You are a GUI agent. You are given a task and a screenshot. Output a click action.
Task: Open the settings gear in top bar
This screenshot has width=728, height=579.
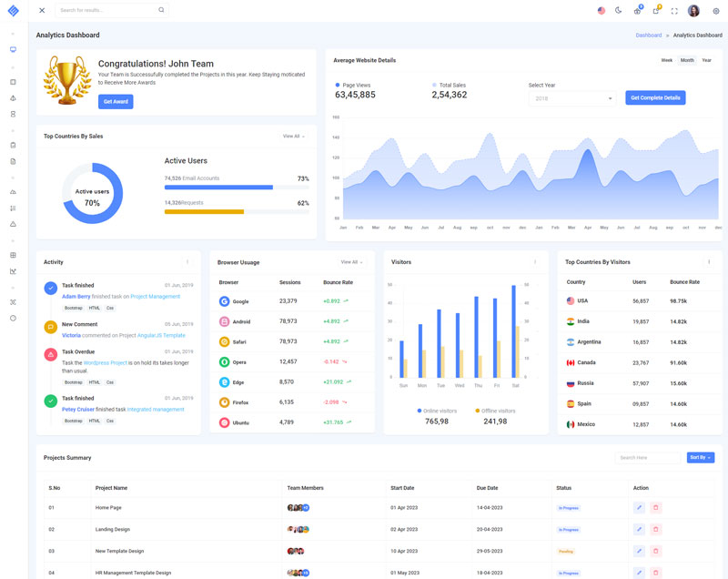(715, 11)
